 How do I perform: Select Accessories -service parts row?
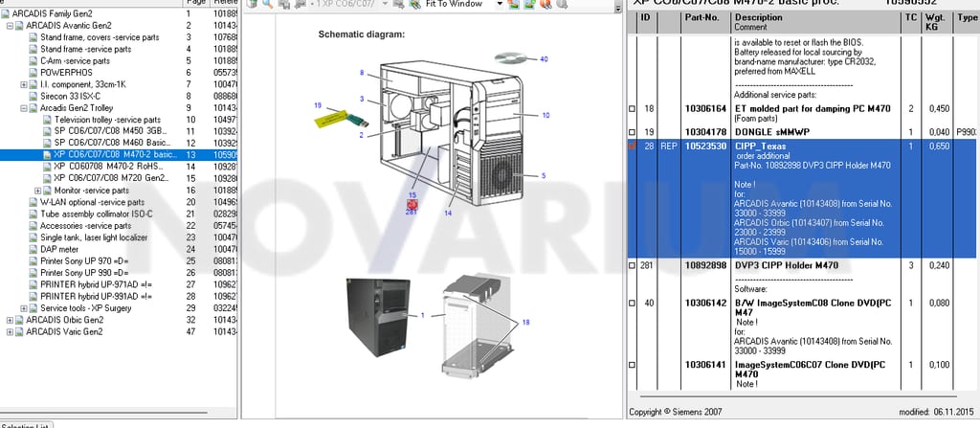click(x=85, y=226)
